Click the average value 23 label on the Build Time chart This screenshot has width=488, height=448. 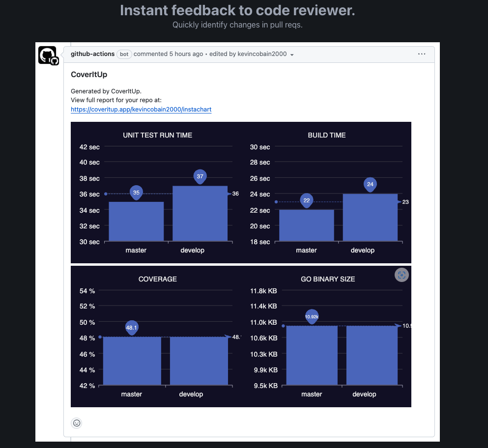pos(405,202)
